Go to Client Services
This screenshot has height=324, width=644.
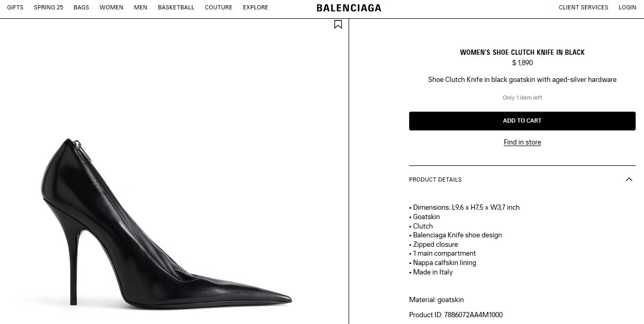coord(583,7)
